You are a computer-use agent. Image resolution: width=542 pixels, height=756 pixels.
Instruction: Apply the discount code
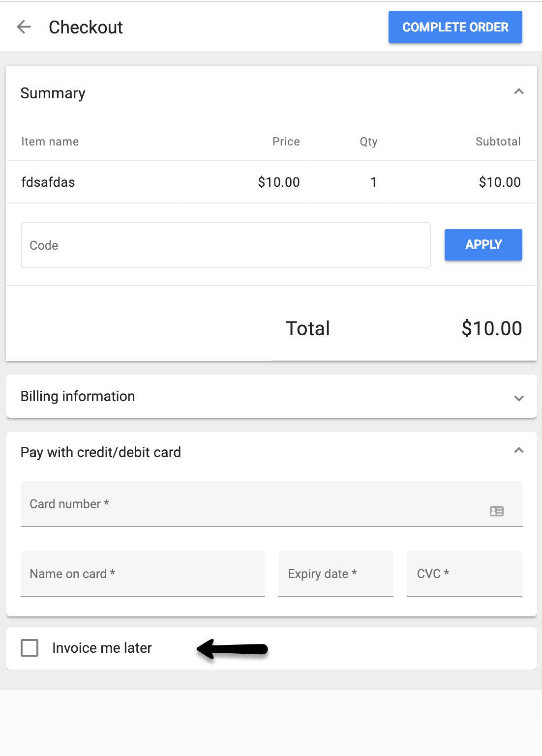[x=483, y=245]
